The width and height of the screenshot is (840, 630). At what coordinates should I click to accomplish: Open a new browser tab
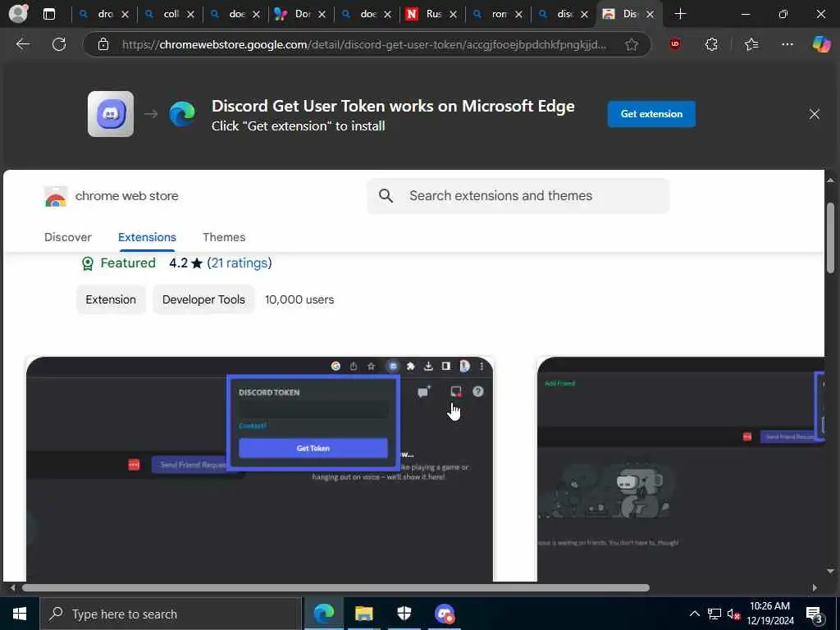coord(680,14)
